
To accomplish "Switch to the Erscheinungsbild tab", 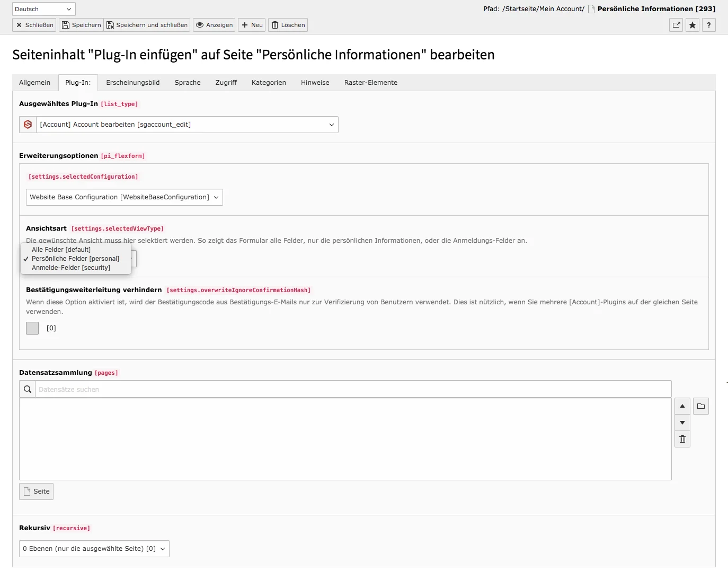I will 132,82.
